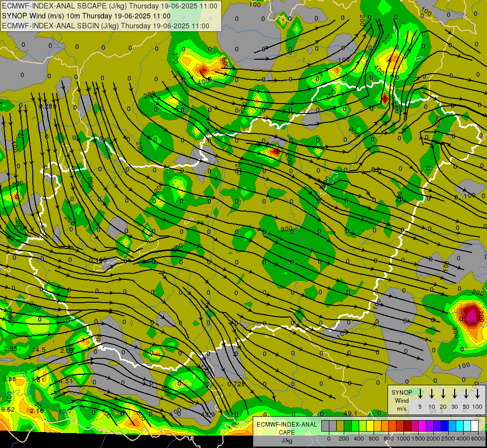Click the wind arrow for 50 m/s

(466, 394)
